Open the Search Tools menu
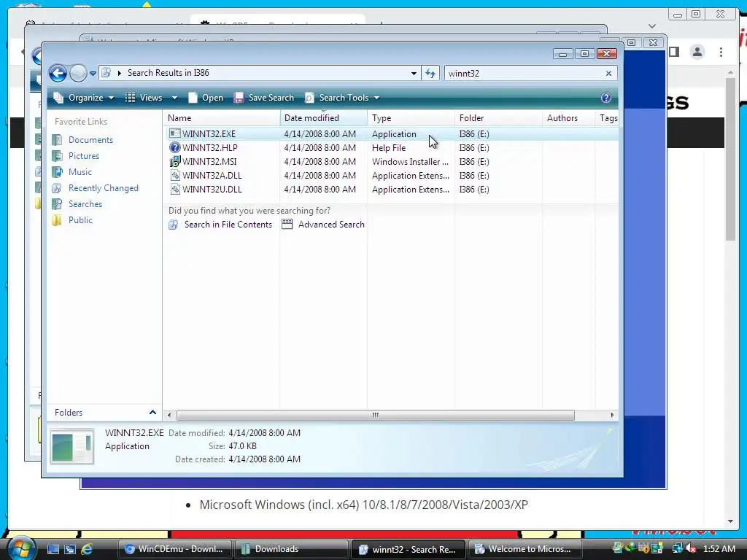Image resolution: width=747 pixels, height=560 pixels. [342, 98]
